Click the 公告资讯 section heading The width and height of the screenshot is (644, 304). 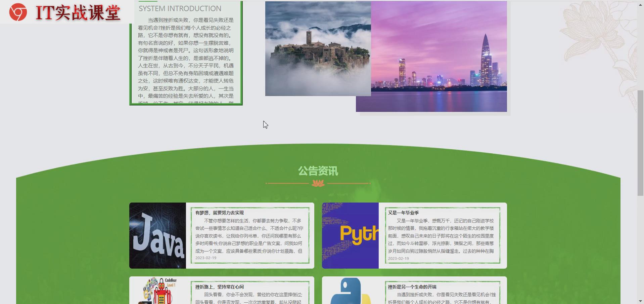tap(318, 171)
